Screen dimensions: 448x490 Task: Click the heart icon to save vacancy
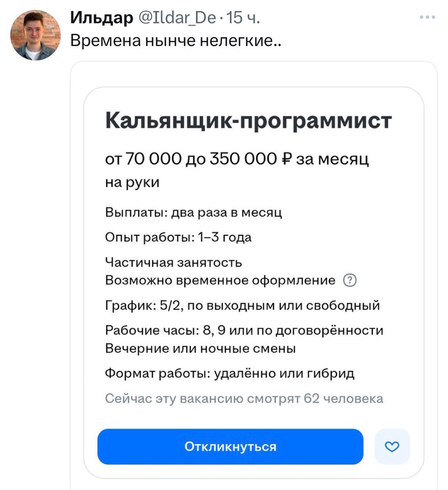click(392, 446)
